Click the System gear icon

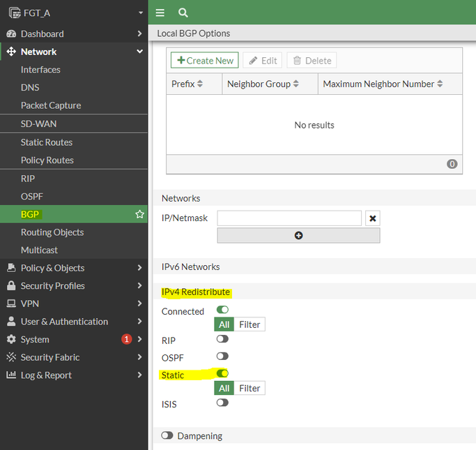11,339
